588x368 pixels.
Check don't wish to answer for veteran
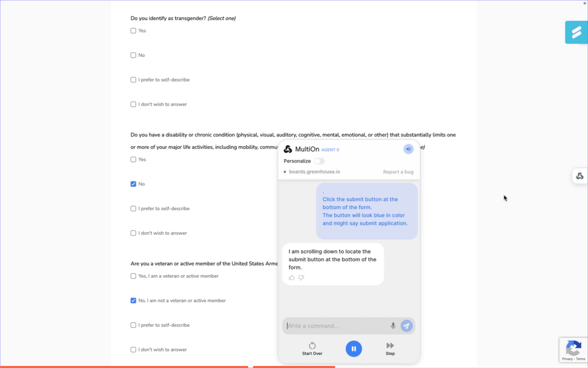click(133, 350)
